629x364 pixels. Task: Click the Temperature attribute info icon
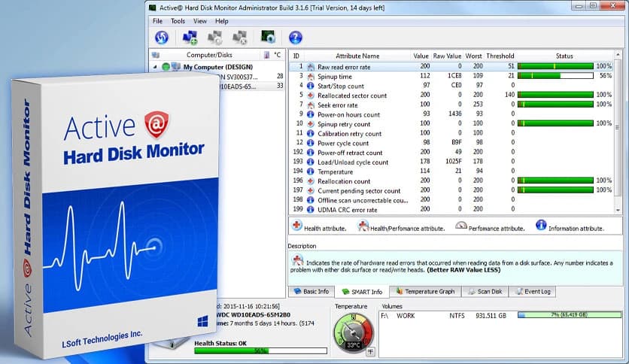click(x=311, y=171)
